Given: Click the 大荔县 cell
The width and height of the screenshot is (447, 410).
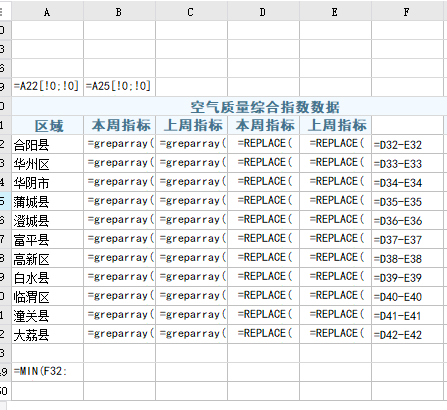Looking at the screenshot, I should pyautogui.click(x=47, y=334).
